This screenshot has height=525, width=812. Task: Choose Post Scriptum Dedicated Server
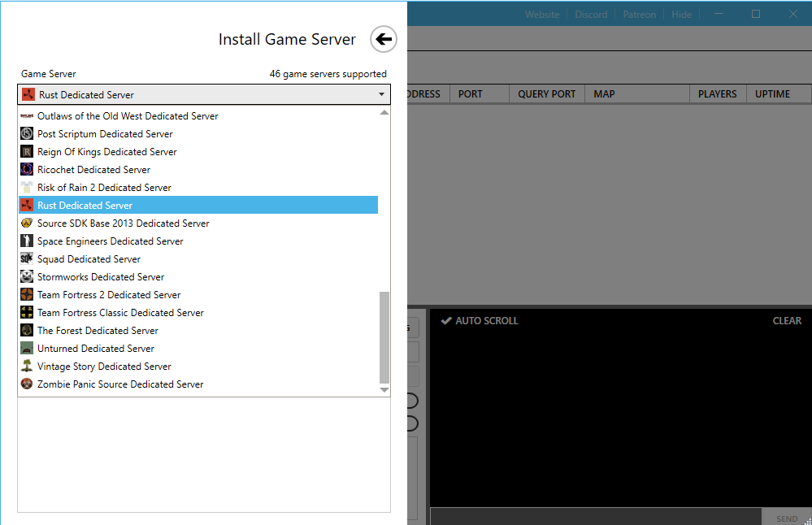click(x=198, y=133)
